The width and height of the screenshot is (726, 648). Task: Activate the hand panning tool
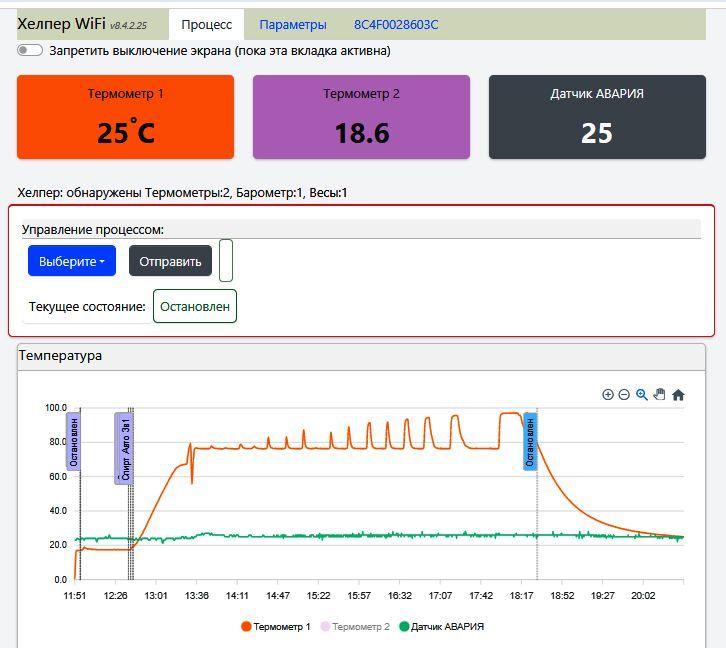[x=659, y=395]
